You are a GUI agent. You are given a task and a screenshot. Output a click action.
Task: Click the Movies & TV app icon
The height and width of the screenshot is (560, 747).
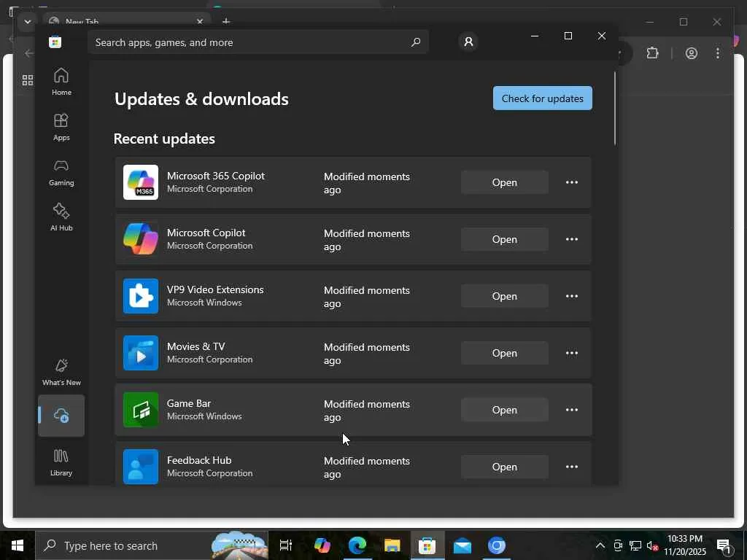coord(141,353)
